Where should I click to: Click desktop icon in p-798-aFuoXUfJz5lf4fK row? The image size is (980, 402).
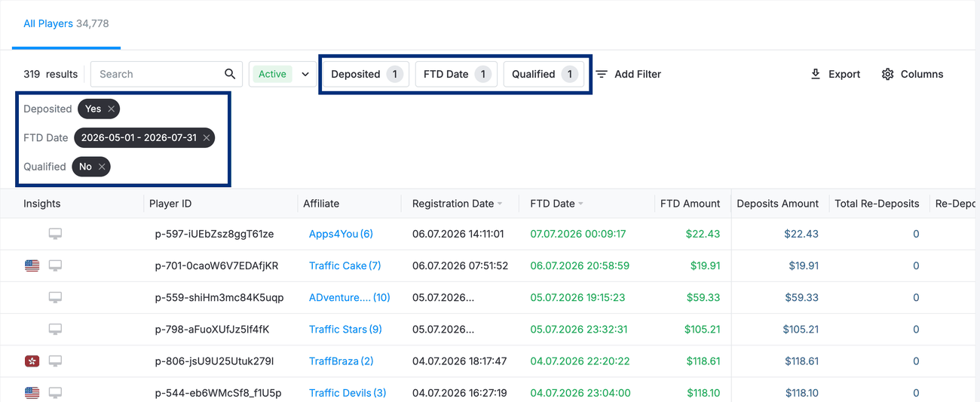55,329
